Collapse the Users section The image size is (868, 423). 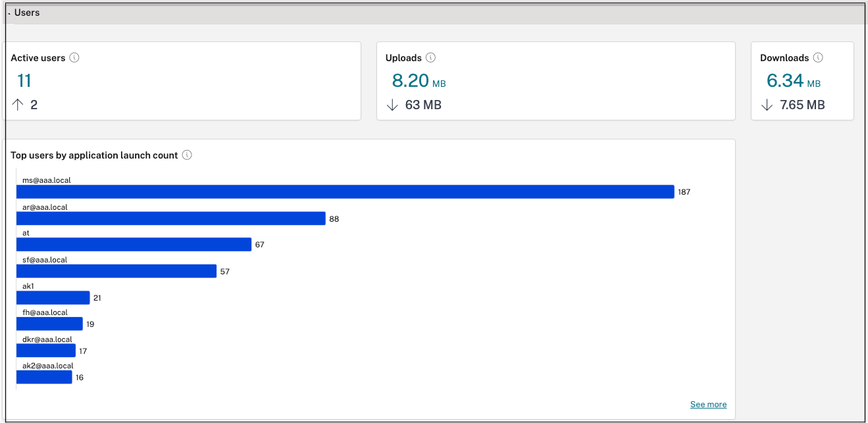(10, 13)
